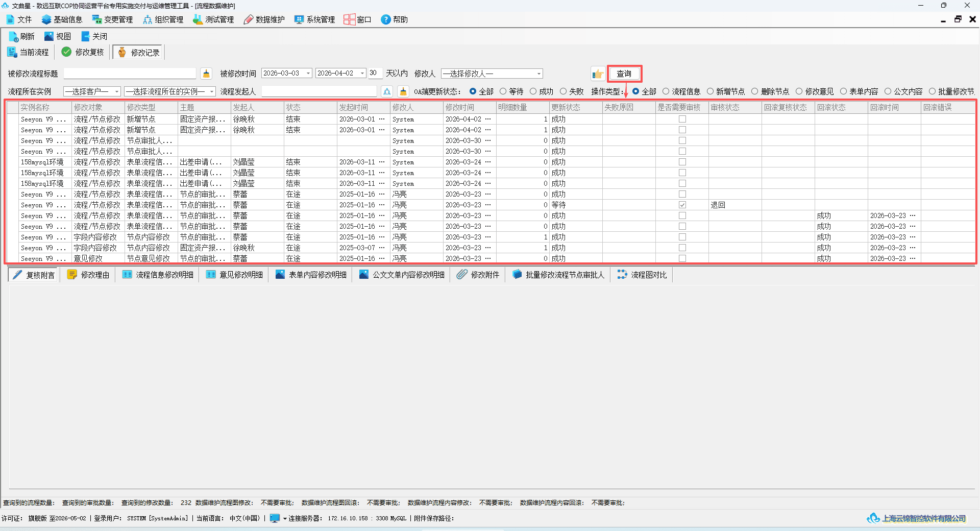Open the start date 2026-03-03 picker
Viewport: 980px width, 531px height.
tap(308, 74)
